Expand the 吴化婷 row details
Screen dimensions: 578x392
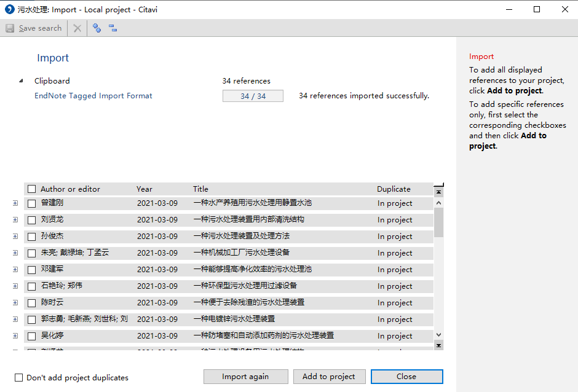[15, 335]
